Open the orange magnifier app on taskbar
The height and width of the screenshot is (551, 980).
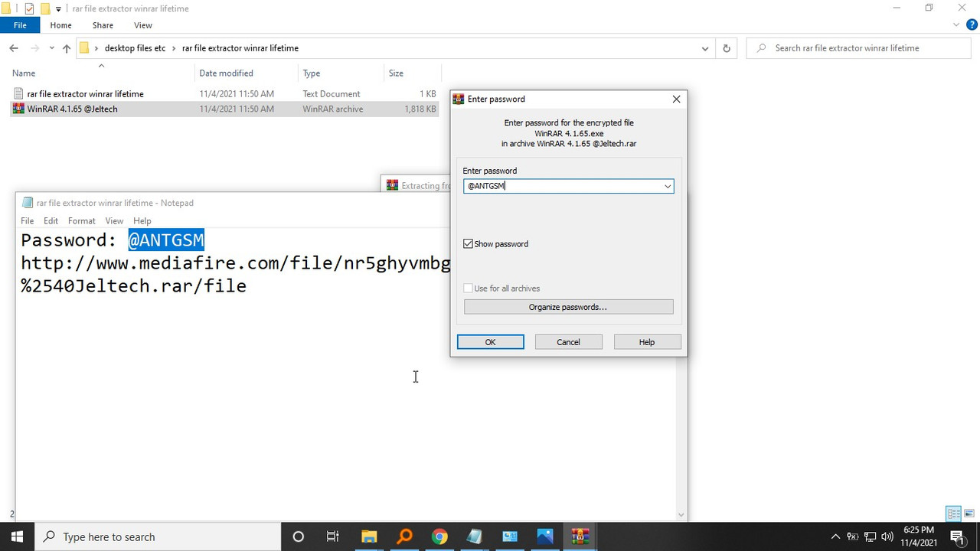tap(404, 536)
